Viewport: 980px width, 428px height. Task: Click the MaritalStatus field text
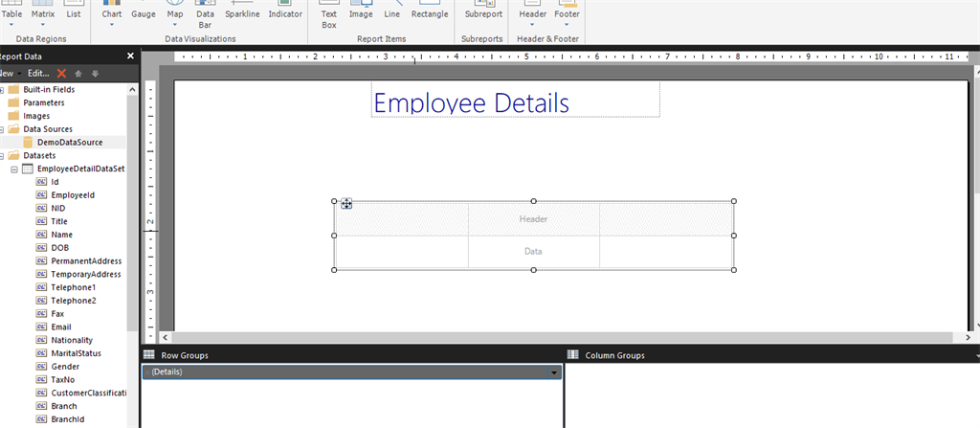77,353
